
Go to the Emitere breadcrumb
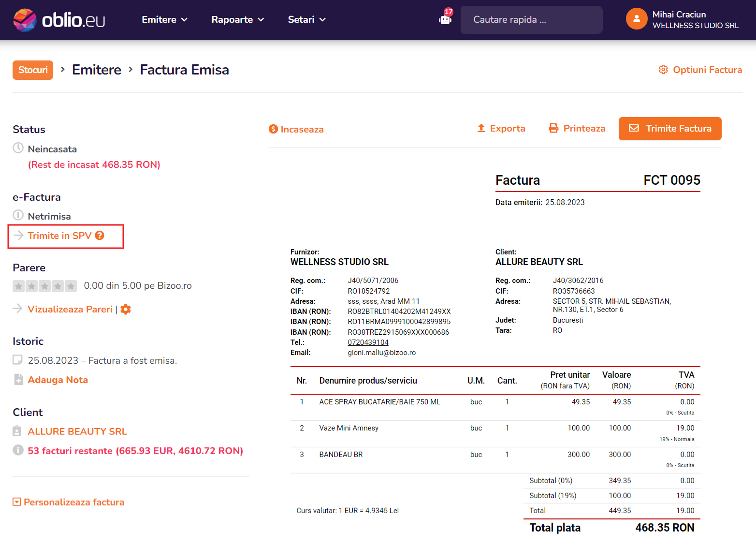[97, 70]
